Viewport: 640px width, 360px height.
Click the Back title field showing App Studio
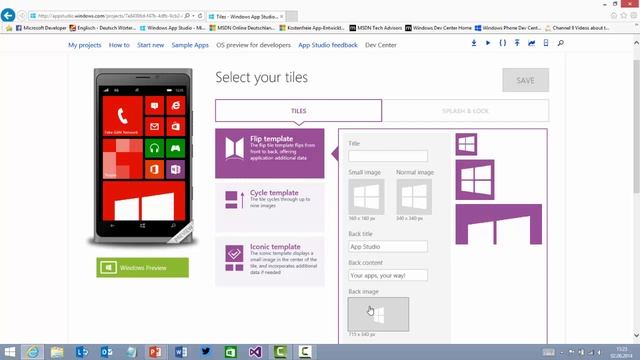tap(388, 247)
